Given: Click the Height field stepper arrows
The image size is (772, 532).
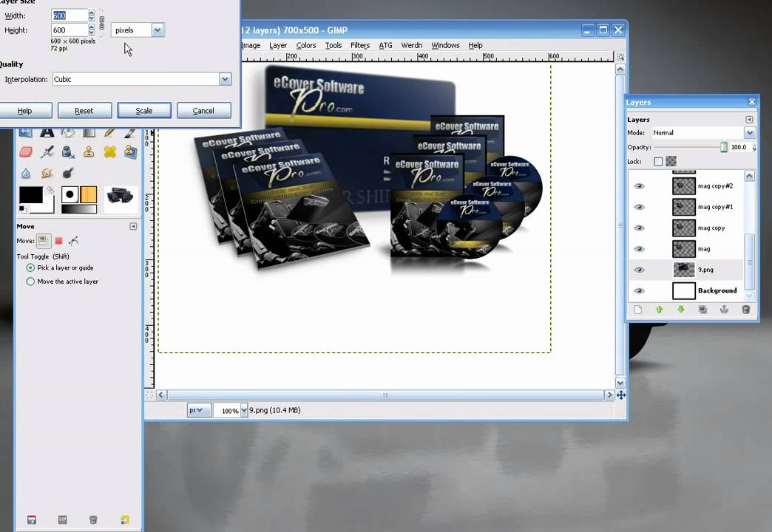Looking at the screenshot, I should [x=92, y=30].
